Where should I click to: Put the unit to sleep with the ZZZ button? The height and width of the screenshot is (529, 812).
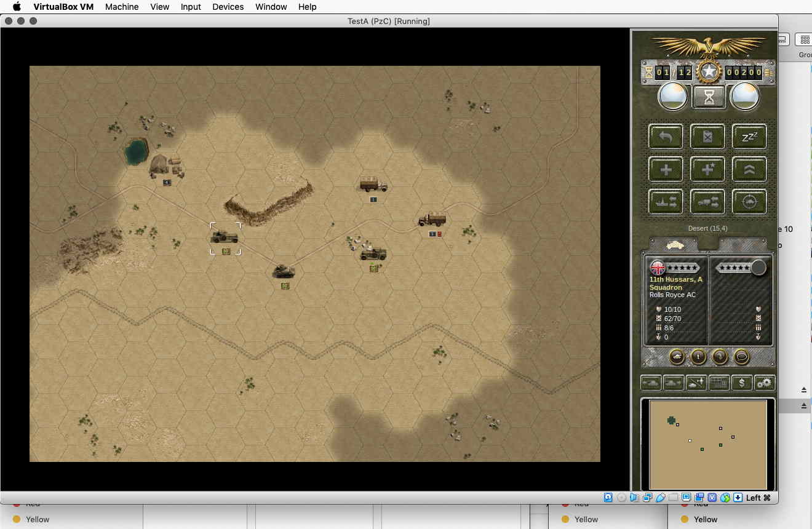tap(749, 137)
